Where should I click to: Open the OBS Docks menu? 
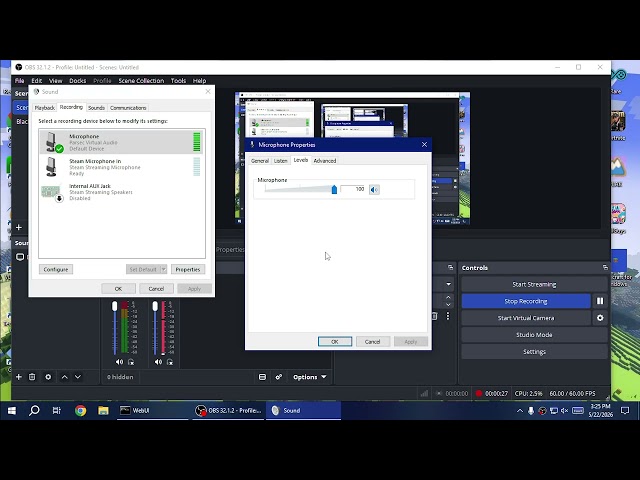[x=78, y=80]
